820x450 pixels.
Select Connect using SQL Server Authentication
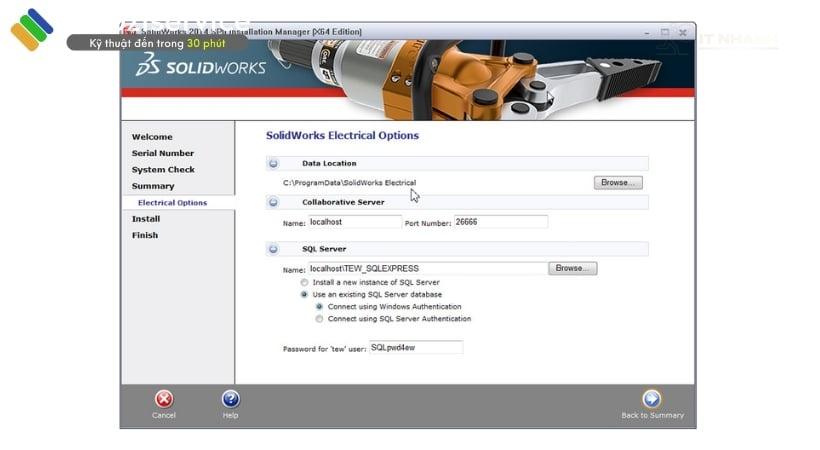[x=319, y=319]
